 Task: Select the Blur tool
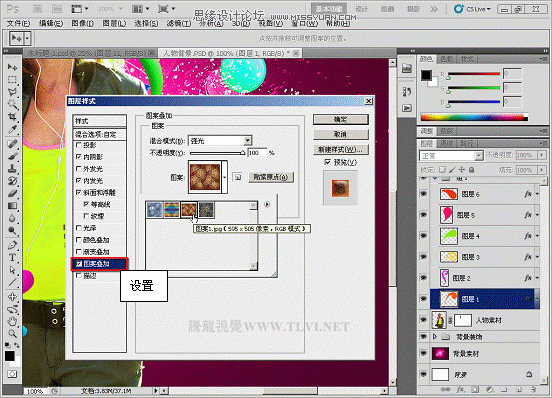pos(12,218)
